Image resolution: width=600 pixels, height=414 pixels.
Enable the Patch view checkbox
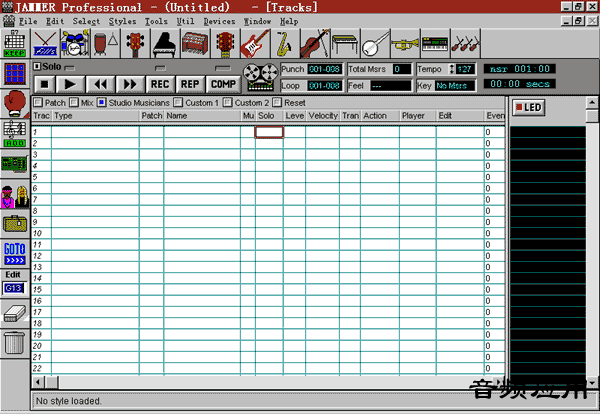coord(38,102)
